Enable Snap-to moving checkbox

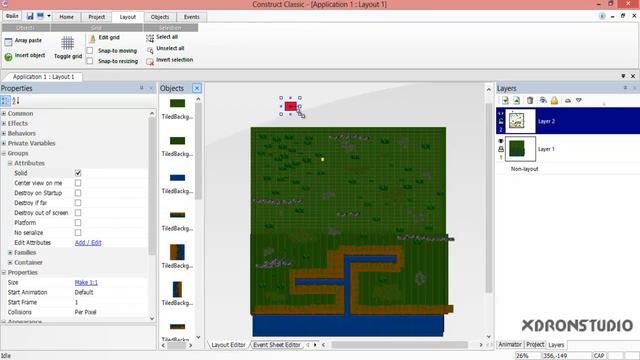click(x=90, y=51)
